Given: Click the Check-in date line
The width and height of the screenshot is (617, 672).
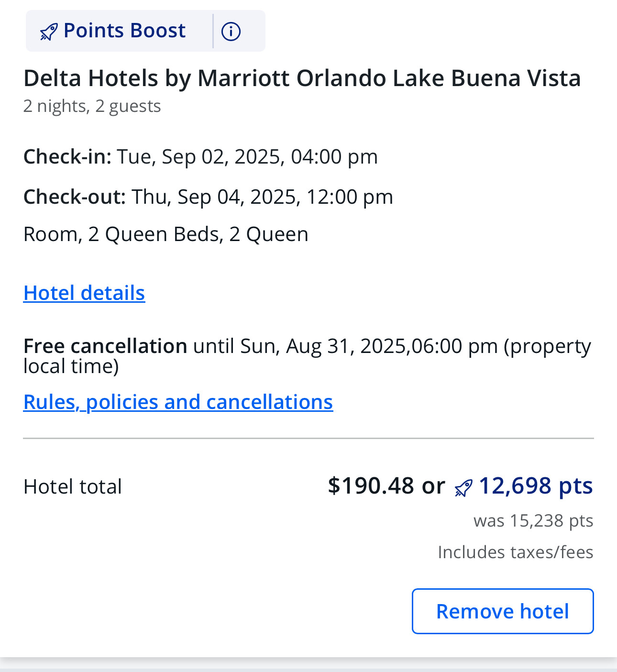Looking at the screenshot, I should [x=200, y=156].
